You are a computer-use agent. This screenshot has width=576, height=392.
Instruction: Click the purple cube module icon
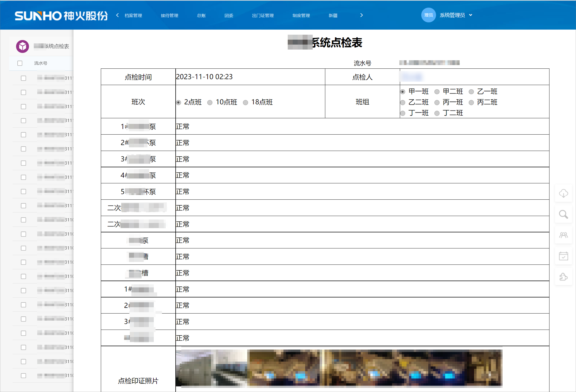(x=23, y=46)
